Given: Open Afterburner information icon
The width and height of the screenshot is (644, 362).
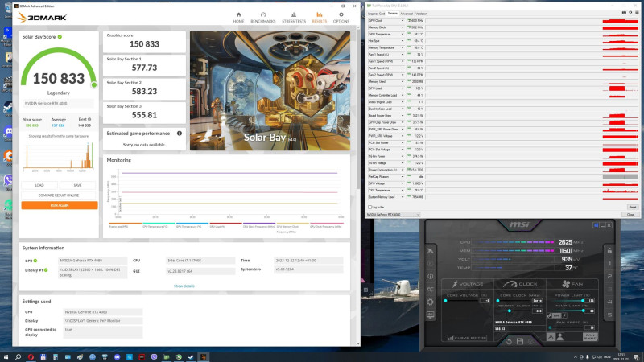Looking at the screenshot, I should 430,276.
